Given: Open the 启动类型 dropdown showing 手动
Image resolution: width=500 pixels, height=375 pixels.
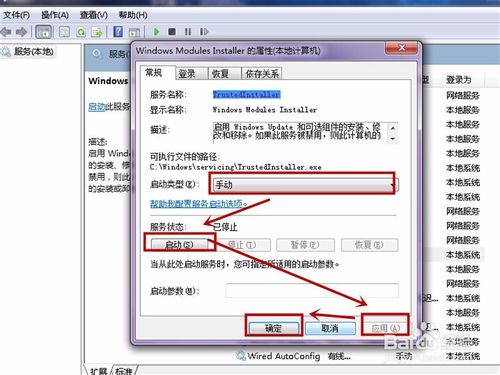Looking at the screenshot, I should pos(305,184).
